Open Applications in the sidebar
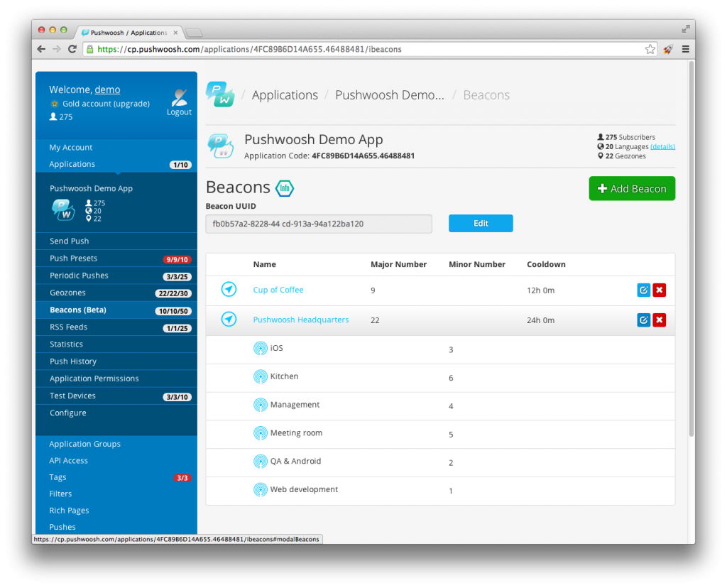The image size is (727, 588). coord(72,164)
